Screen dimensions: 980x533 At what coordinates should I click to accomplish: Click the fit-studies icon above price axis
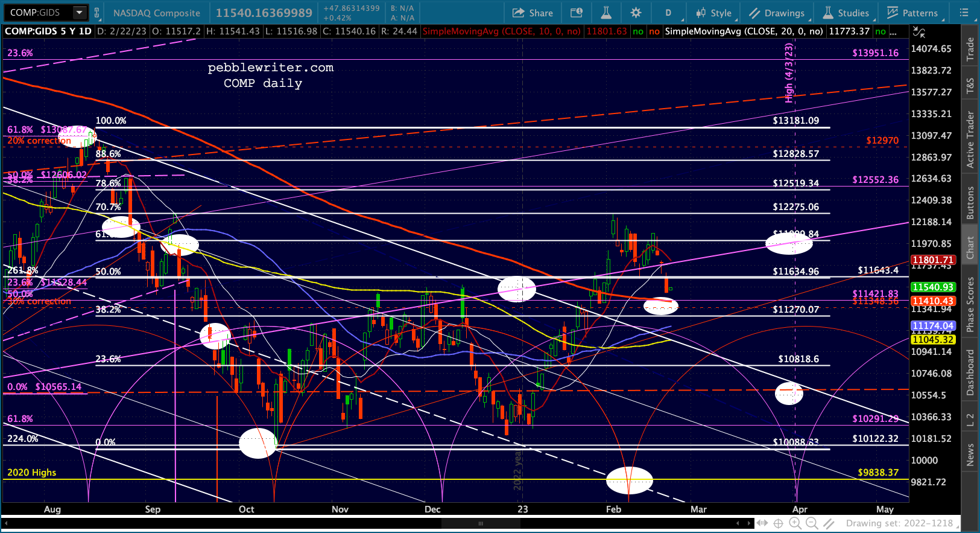point(918,32)
